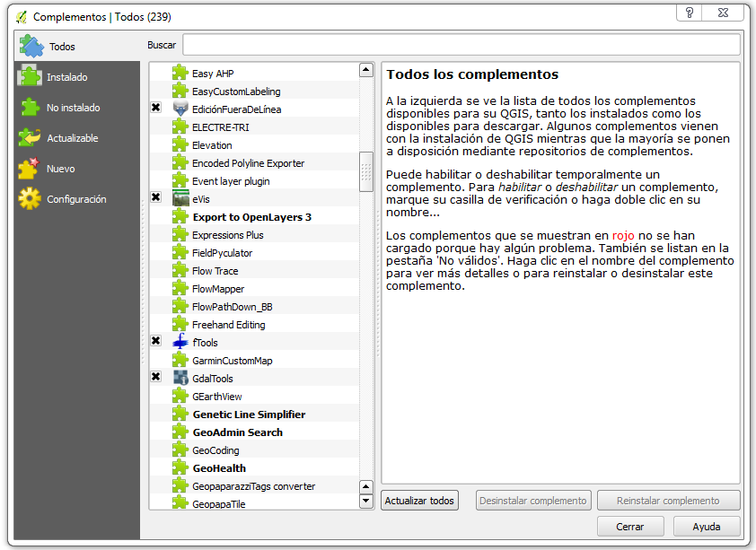
Task: Select the Freehand Editing entry
Action: [x=229, y=325]
